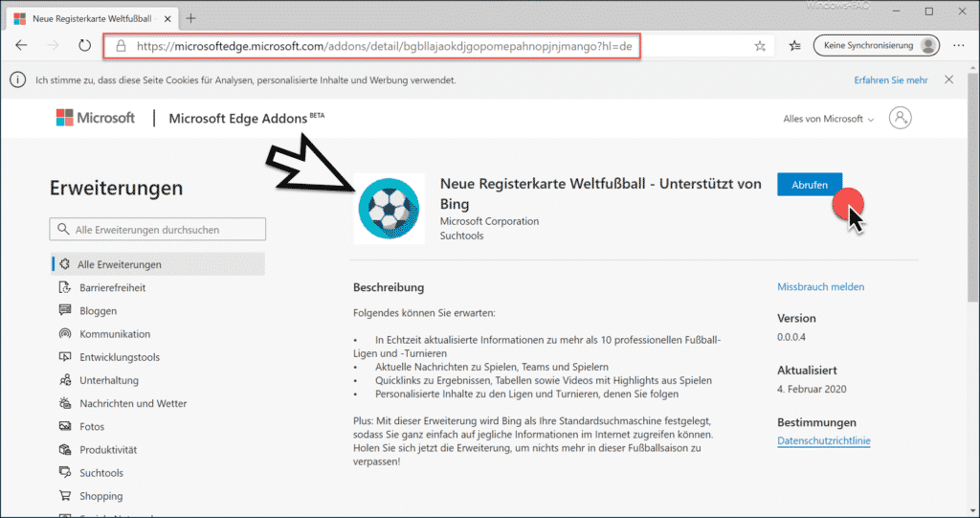The width and height of the screenshot is (980, 518).
Task: Open the Datenschutzrichtlinie link
Action: tap(824, 440)
